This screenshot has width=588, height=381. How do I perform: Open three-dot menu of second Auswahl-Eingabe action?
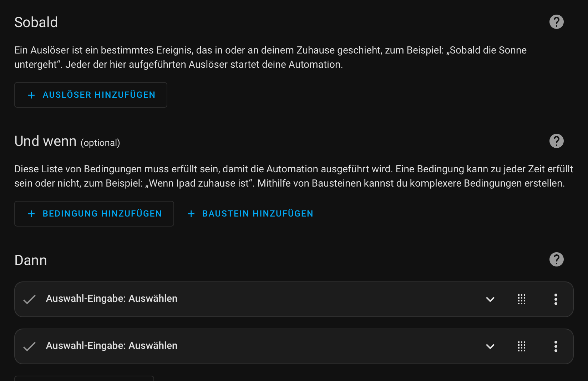tap(556, 346)
